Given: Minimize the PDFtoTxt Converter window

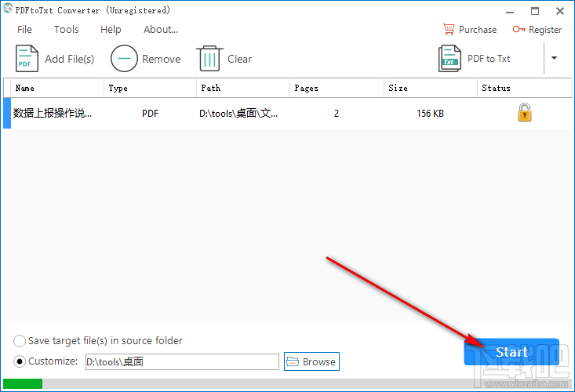Looking at the screenshot, I should 510,11.
